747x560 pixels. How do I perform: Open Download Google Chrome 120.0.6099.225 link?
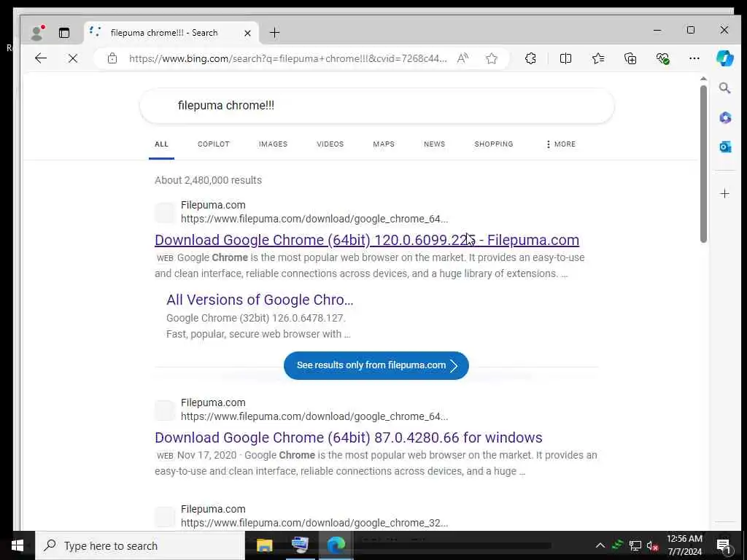point(367,240)
